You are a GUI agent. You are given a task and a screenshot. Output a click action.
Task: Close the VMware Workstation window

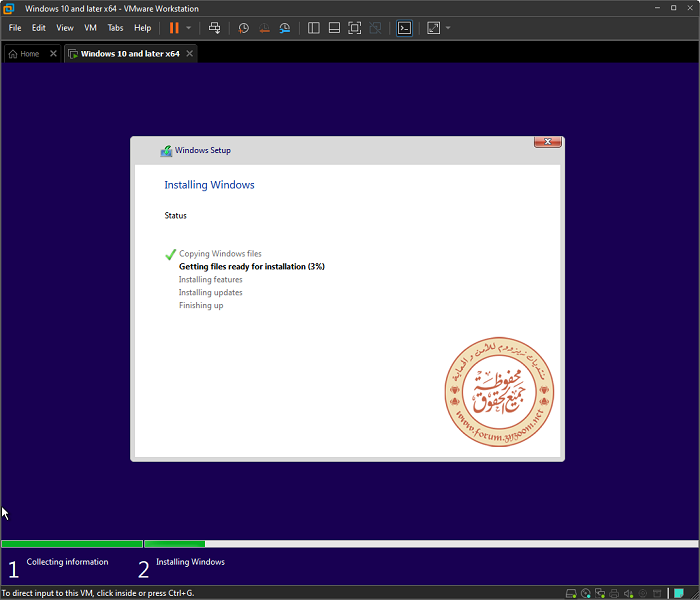pyautogui.click(x=690, y=8)
